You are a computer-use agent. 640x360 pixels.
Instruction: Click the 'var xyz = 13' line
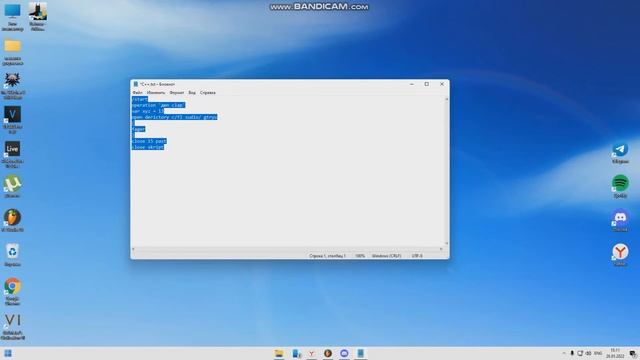[148, 111]
